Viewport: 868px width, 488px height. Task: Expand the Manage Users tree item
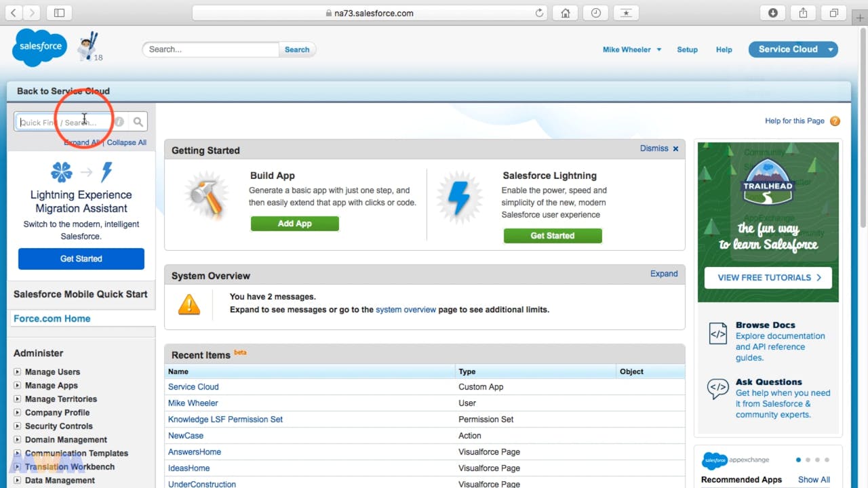18,372
